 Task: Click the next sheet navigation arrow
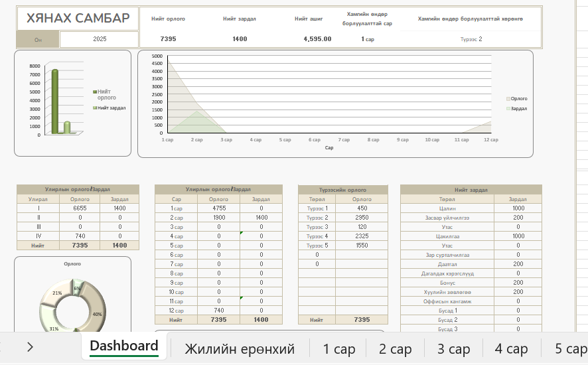click(x=30, y=346)
